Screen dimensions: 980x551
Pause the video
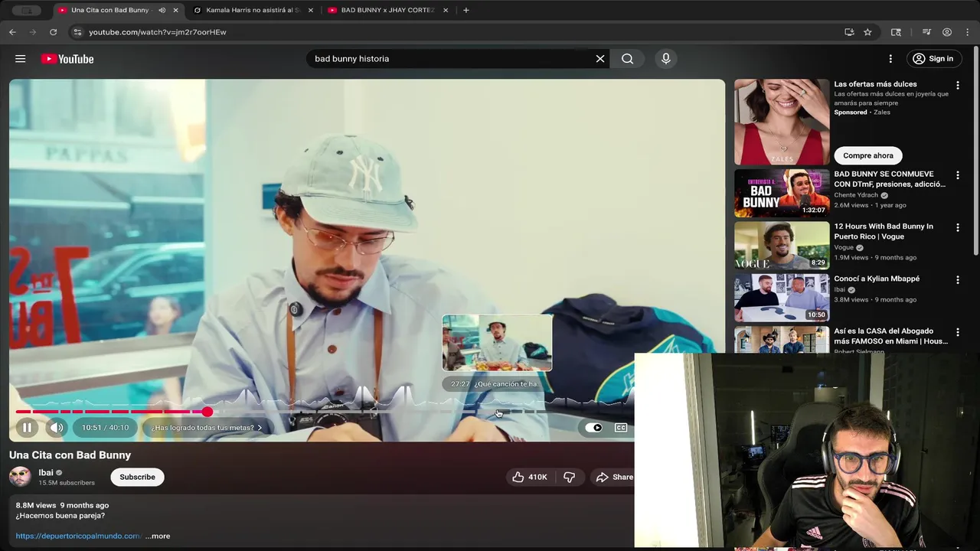pos(27,428)
